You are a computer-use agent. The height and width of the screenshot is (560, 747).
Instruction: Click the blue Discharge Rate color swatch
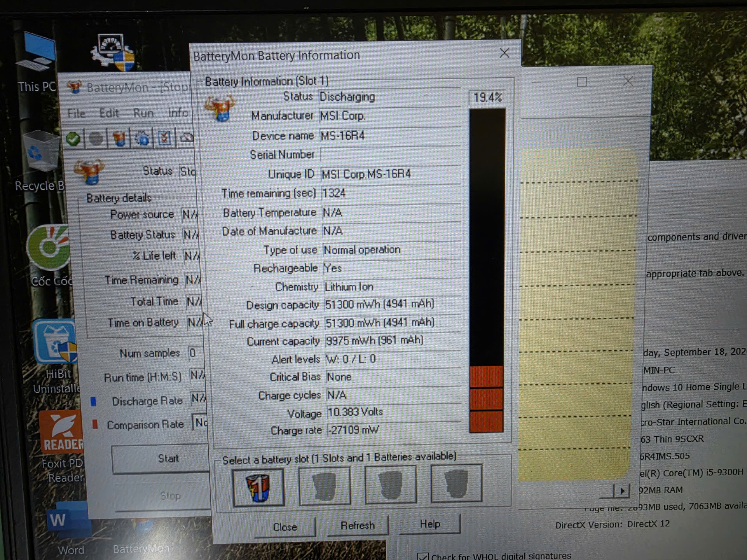(x=94, y=401)
